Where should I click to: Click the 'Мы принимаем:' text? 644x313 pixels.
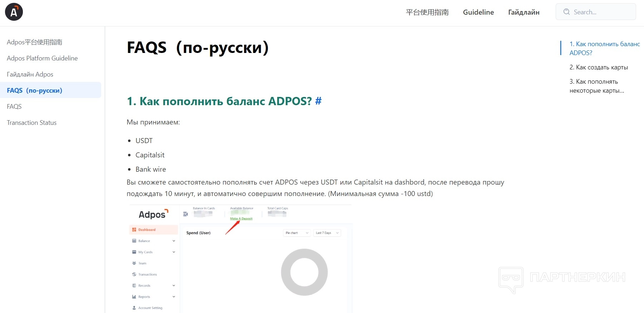pyautogui.click(x=153, y=122)
